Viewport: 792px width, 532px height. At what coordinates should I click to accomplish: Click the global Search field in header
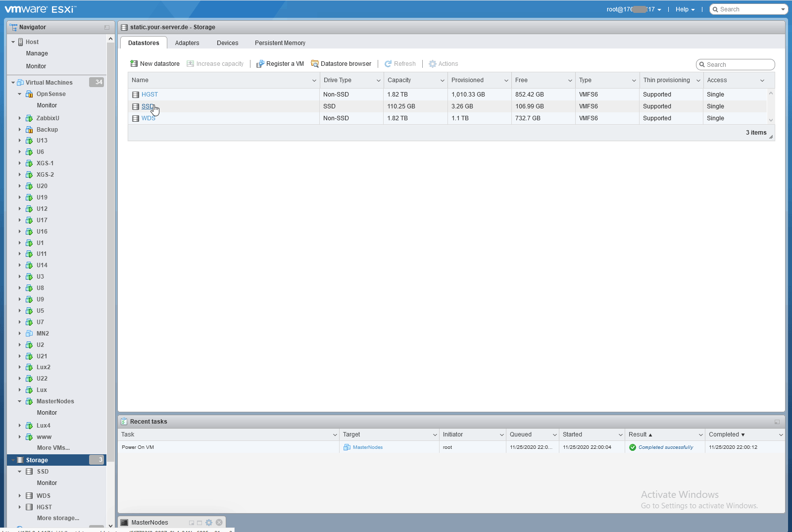tap(749, 9)
